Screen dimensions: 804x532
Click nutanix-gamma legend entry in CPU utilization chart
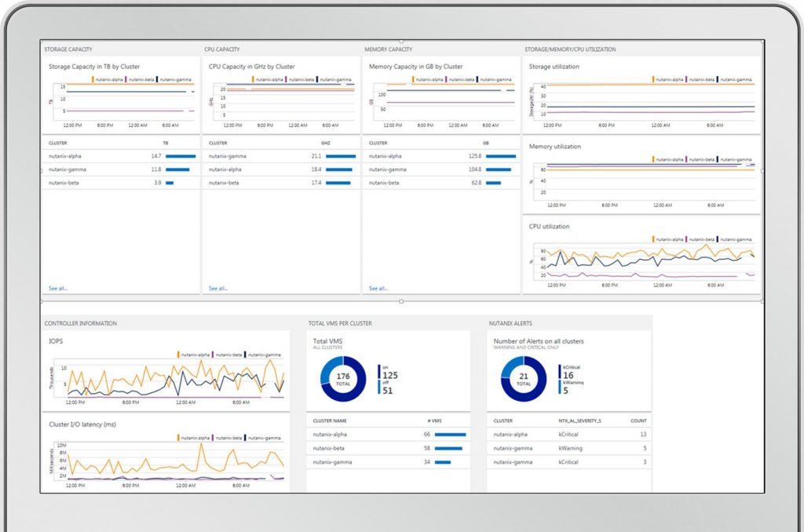734,239
